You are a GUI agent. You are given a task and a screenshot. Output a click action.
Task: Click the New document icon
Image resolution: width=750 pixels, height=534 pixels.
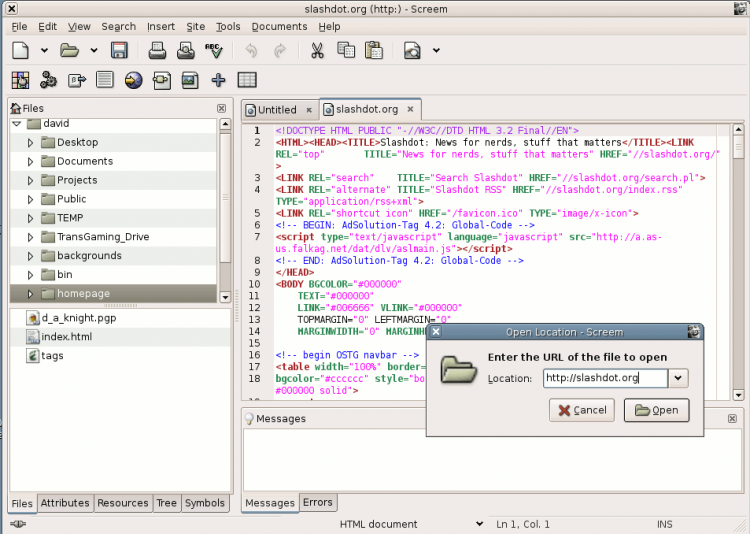(x=20, y=50)
